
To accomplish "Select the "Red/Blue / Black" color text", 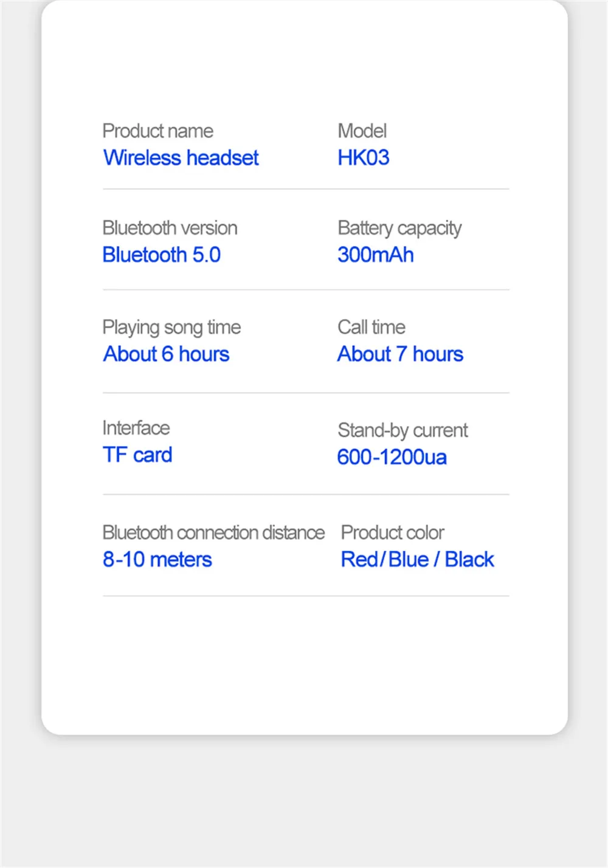I will pos(418,560).
